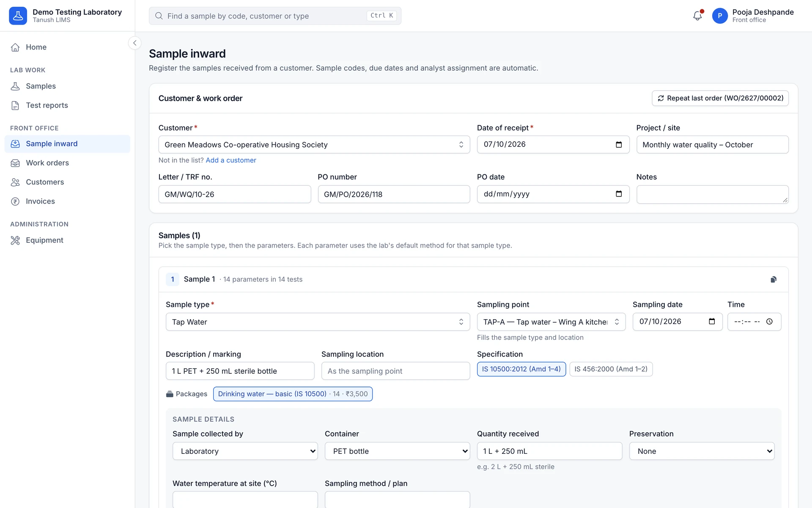Open Samples in the sidebar

pos(68,86)
